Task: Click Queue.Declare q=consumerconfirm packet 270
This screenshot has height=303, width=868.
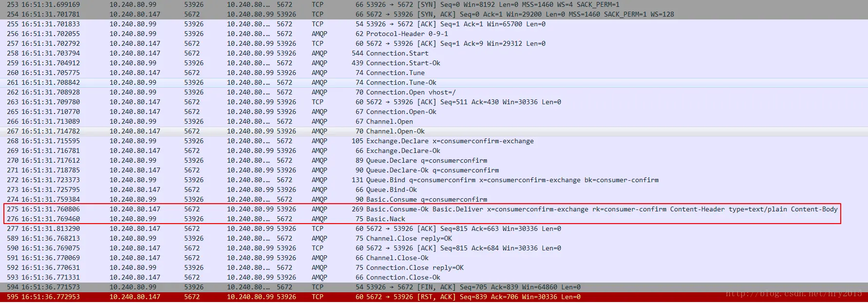Action: click(434, 160)
